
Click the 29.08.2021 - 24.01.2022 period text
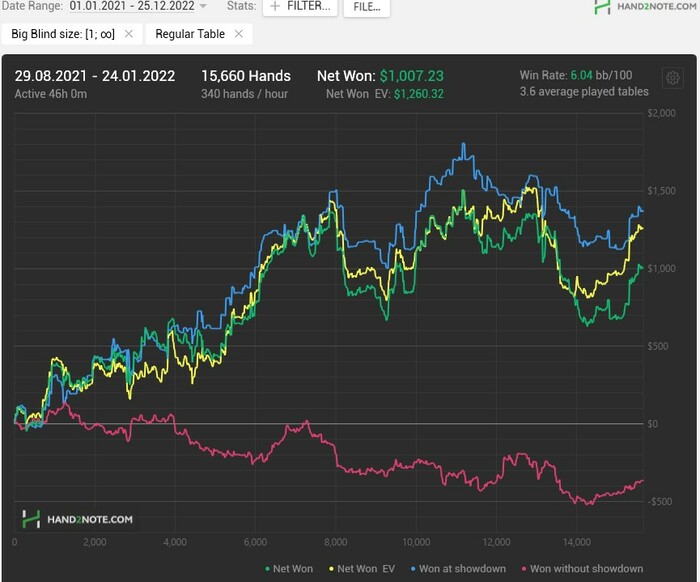click(x=95, y=76)
